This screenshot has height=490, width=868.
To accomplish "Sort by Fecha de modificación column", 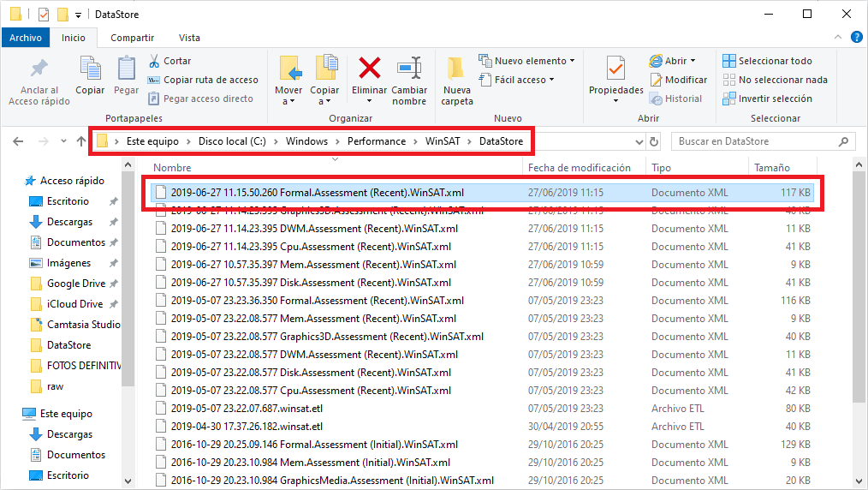I will (x=579, y=168).
